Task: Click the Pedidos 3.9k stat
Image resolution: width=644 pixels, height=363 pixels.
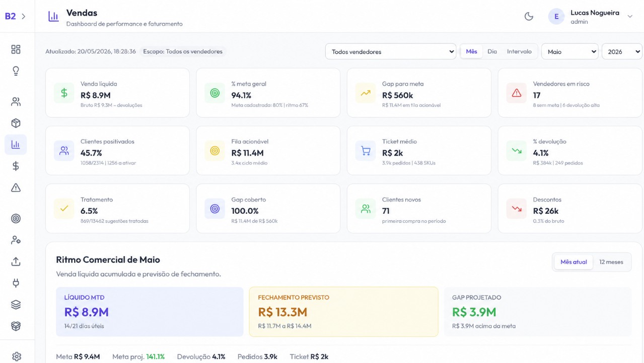Action: [x=257, y=356]
